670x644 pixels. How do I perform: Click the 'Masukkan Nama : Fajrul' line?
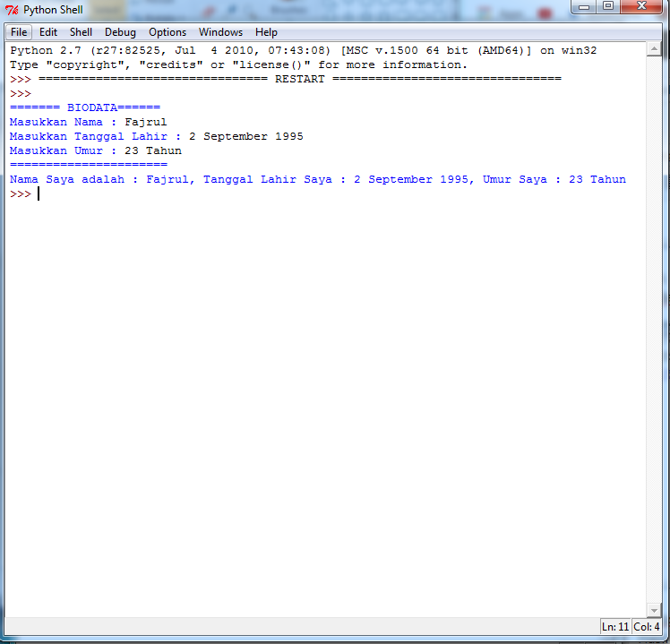(88, 122)
